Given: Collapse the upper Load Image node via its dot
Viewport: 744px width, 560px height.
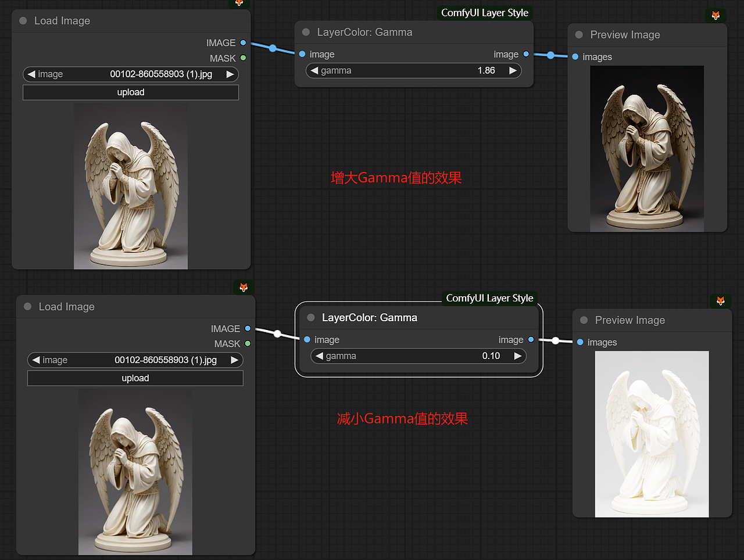Looking at the screenshot, I should pyautogui.click(x=23, y=21).
